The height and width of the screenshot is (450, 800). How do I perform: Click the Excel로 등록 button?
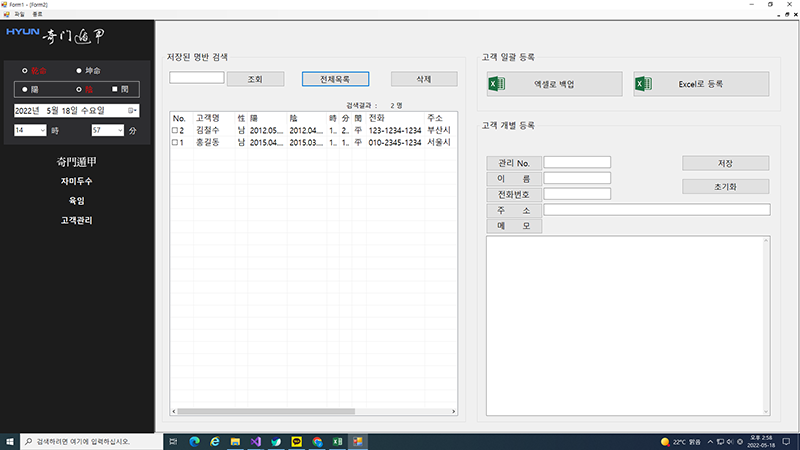[701, 84]
